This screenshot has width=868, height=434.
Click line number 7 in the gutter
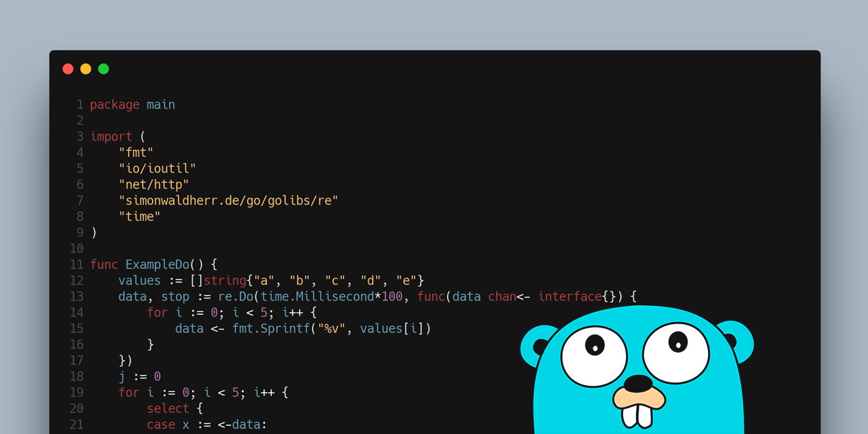click(80, 201)
